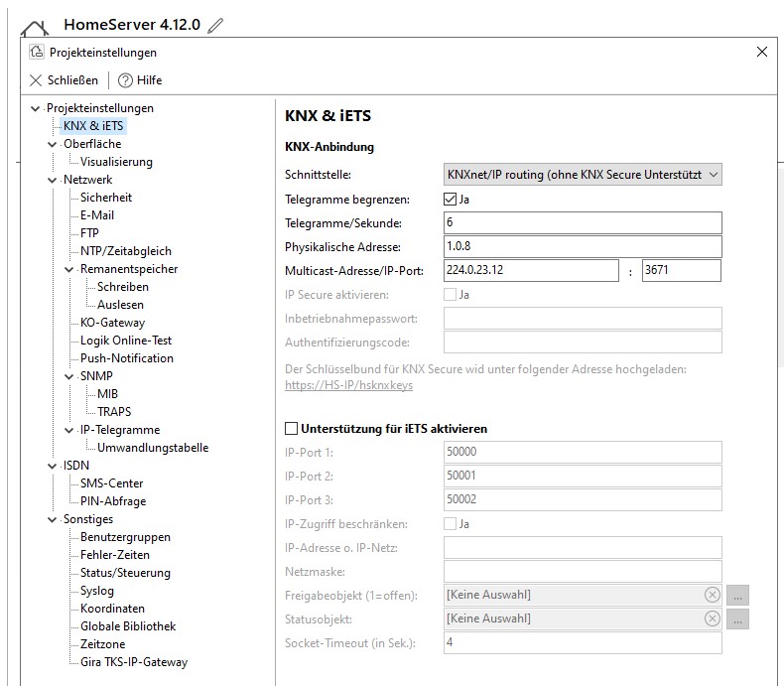Collapse the Netzwerk tree node
The image size is (784, 686).
pos(54,180)
